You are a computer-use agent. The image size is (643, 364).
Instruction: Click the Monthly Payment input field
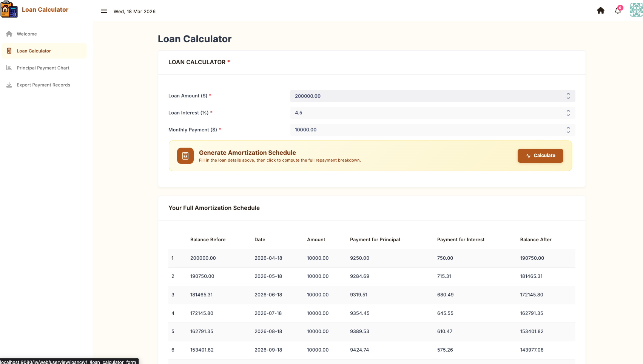(x=427, y=130)
